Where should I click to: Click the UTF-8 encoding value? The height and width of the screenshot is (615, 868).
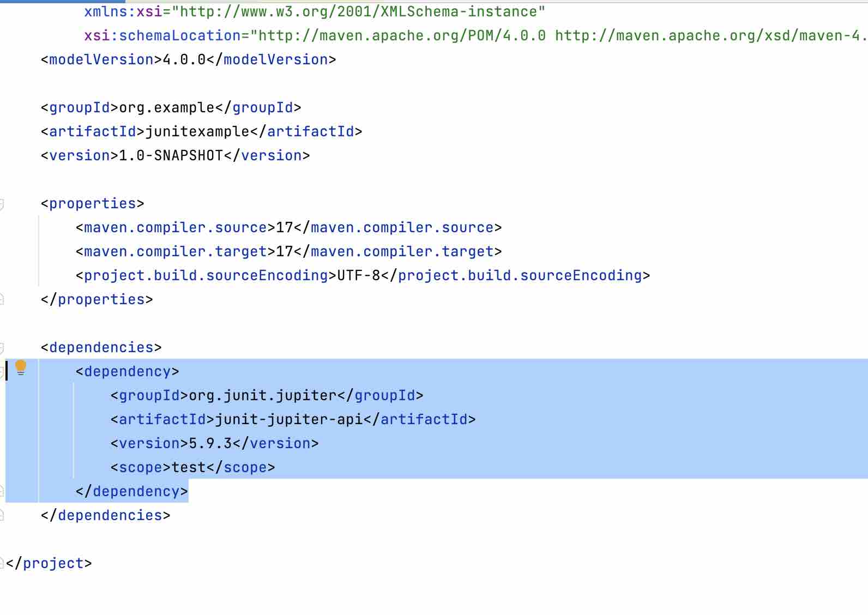pos(359,275)
